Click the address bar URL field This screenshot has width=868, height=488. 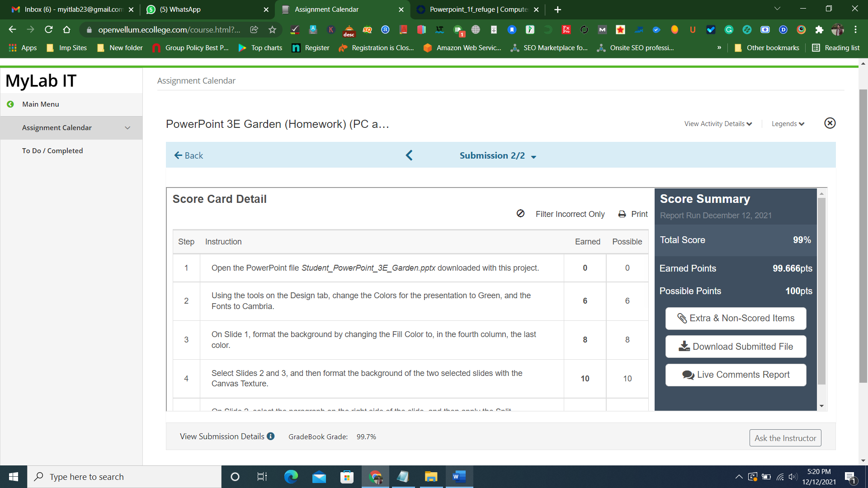click(x=169, y=30)
